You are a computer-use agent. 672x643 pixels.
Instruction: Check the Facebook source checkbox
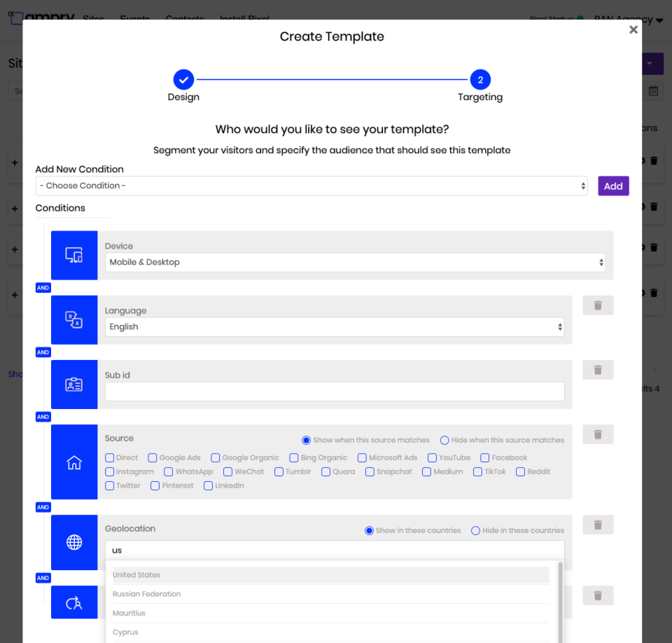pos(485,457)
